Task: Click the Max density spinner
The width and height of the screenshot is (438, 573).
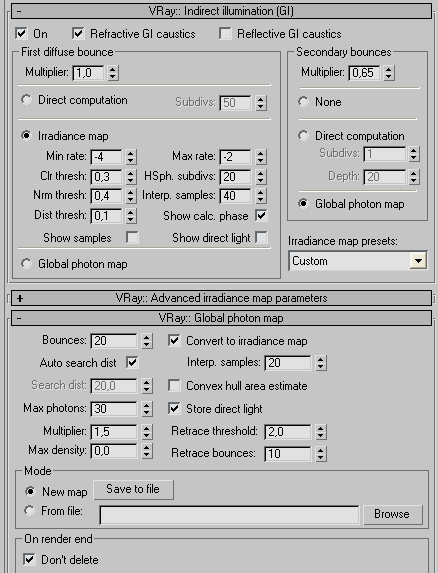Action: coord(146,451)
